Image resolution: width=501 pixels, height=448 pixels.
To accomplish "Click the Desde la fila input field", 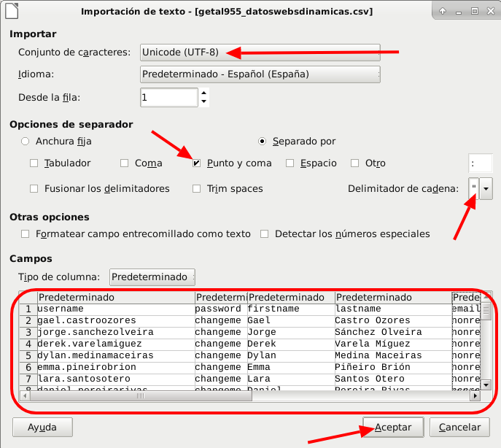I will 169,97.
